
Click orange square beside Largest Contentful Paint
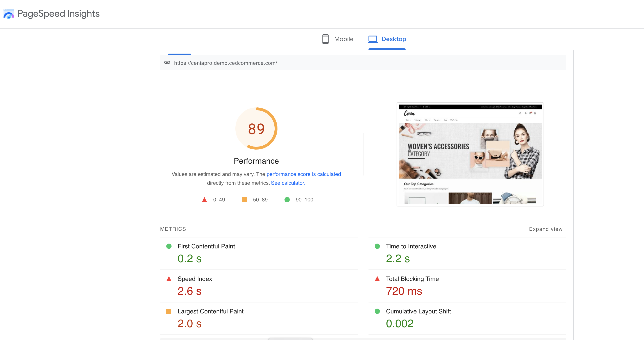point(168,311)
